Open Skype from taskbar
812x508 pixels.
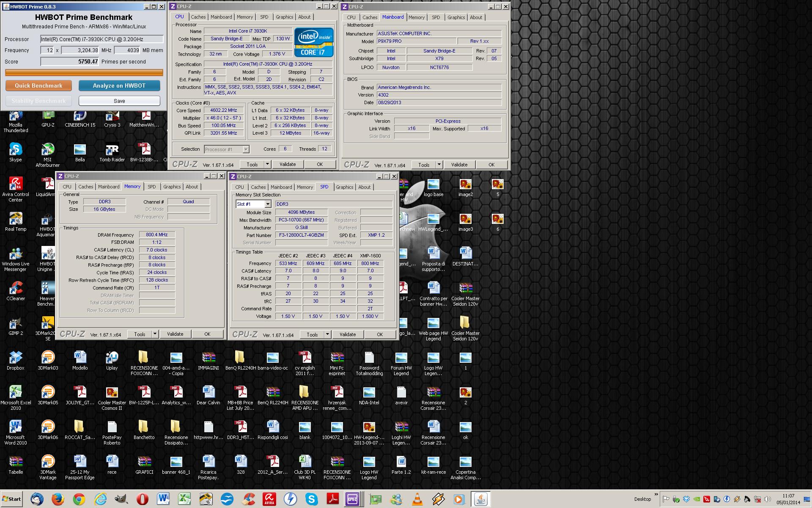(x=312, y=499)
